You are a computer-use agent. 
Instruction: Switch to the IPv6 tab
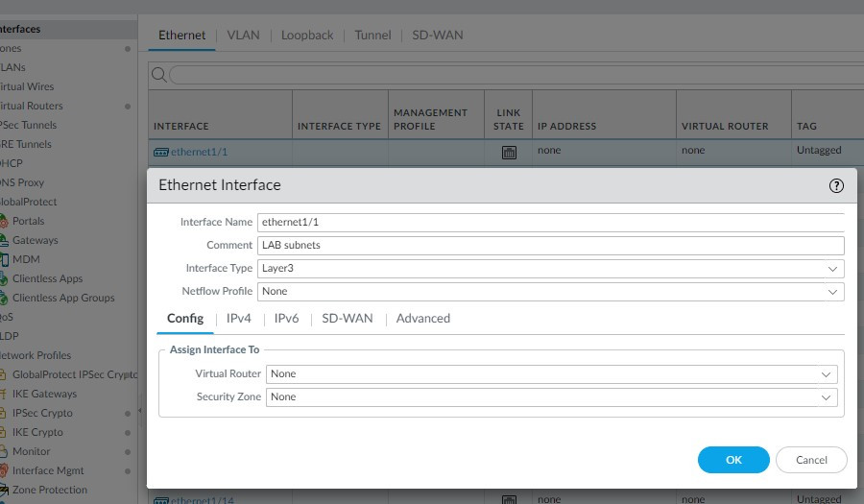[286, 319]
